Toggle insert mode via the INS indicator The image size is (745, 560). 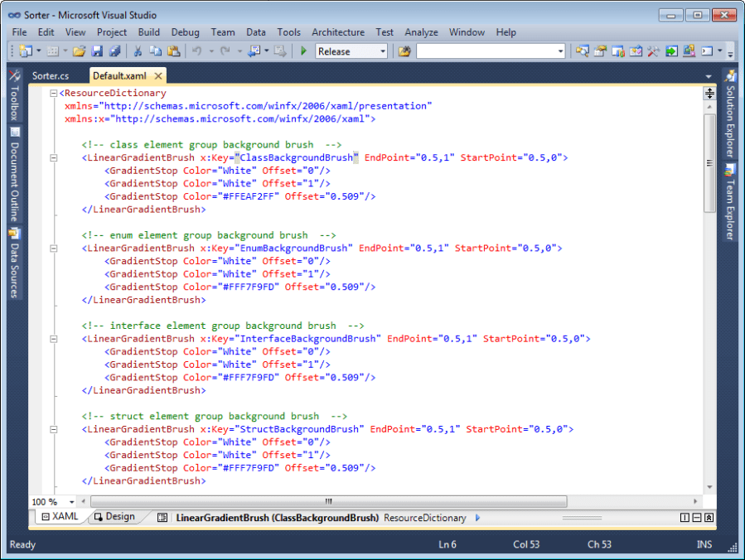[x=704, y=544]
